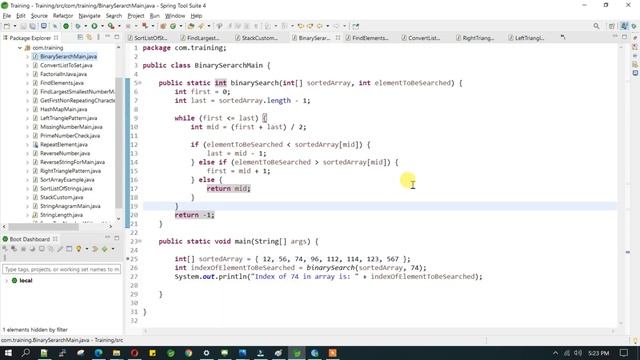Click the Boot Dashboard start/restart icon
Image resolution: width=640 pixels, height=360 pixels.
click(5, 249)
